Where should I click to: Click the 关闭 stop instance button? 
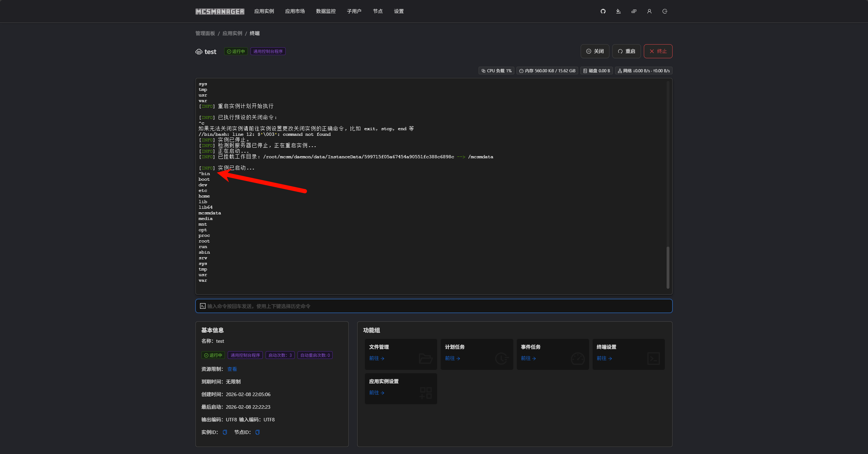point(595,51)
